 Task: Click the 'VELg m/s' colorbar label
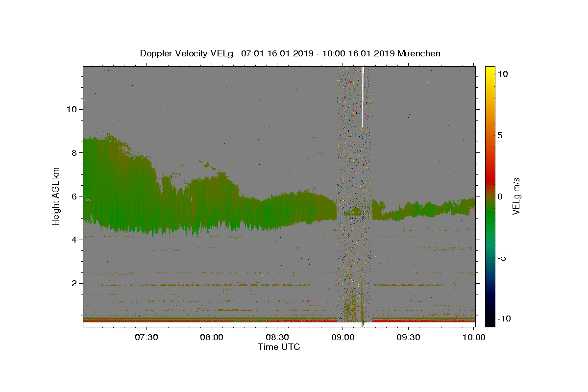(x=515, y=196)
